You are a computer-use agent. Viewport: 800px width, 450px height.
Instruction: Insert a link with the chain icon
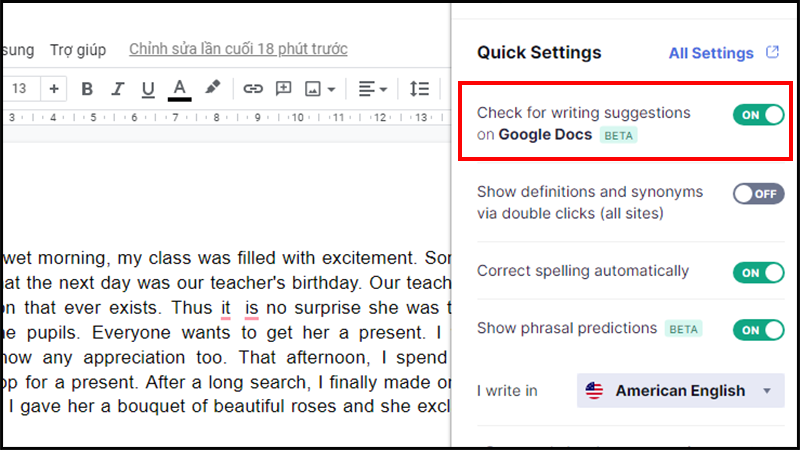click(x=253, y=89)
